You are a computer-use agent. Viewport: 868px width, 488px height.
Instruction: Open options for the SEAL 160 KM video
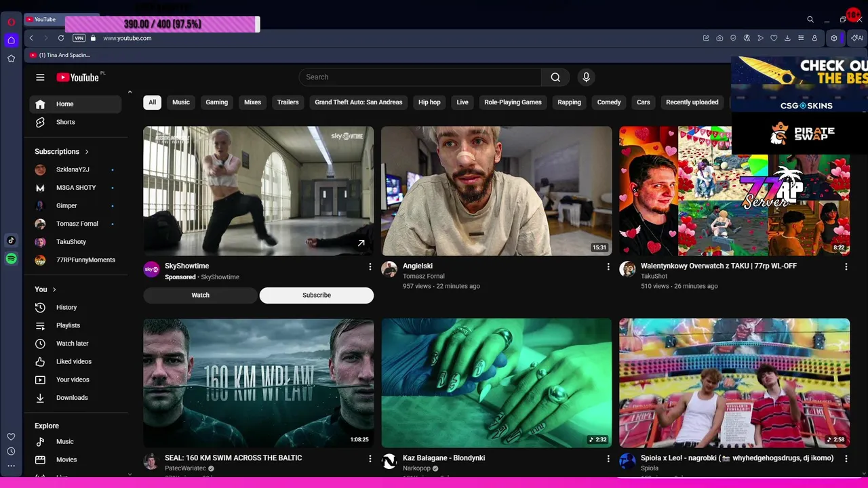pos(370,458)
